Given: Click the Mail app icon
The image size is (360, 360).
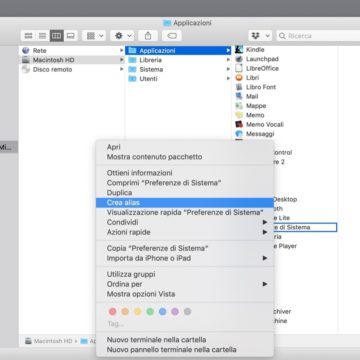Looking at the screenshot, I should pos(239,96).
